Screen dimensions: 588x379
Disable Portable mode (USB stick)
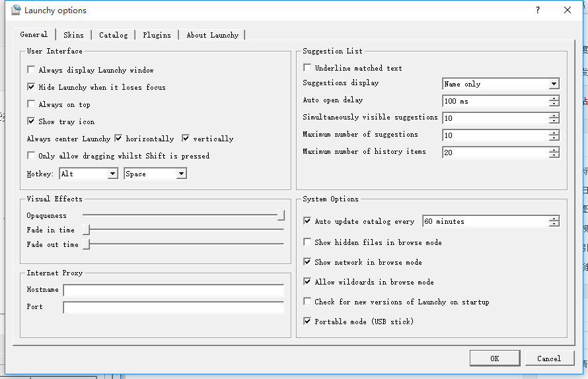click(307, 322)
